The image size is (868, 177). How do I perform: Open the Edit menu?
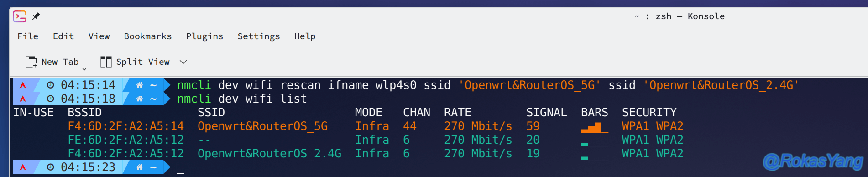63,36
